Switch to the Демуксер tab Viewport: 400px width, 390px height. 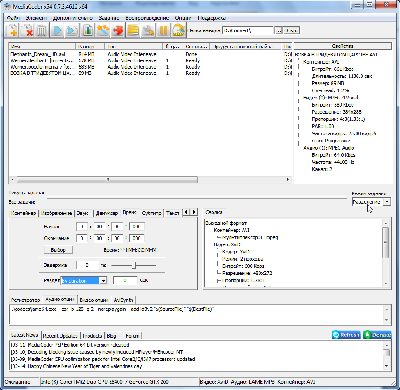[107, 213]
